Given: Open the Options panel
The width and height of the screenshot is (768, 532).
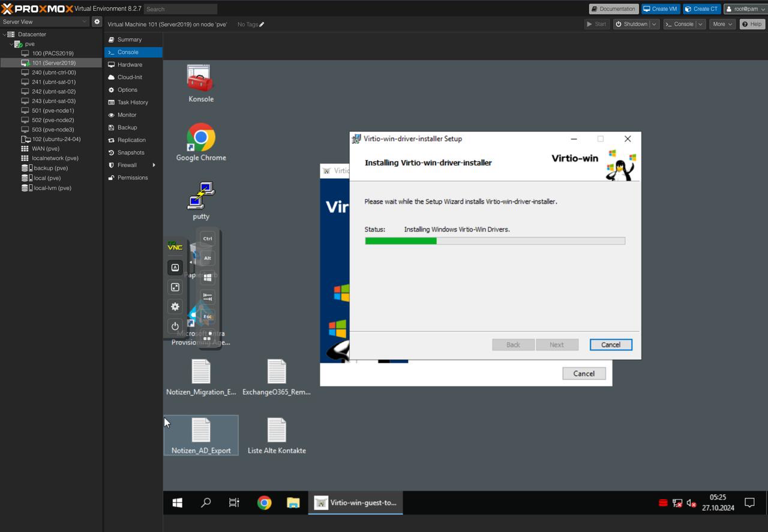Looking at the screenshot, I should tap(133, 90).
